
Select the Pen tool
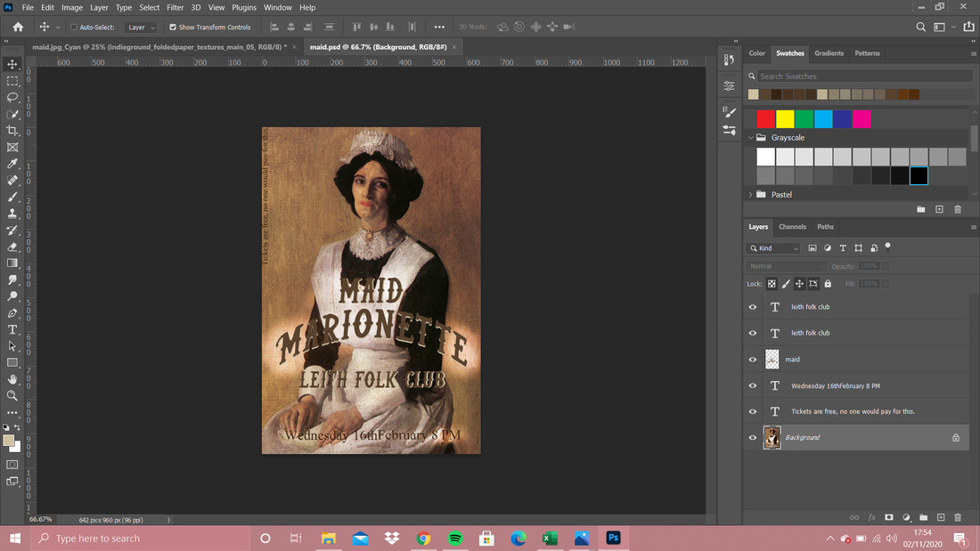pyautogui.click(x=12, y=313)
